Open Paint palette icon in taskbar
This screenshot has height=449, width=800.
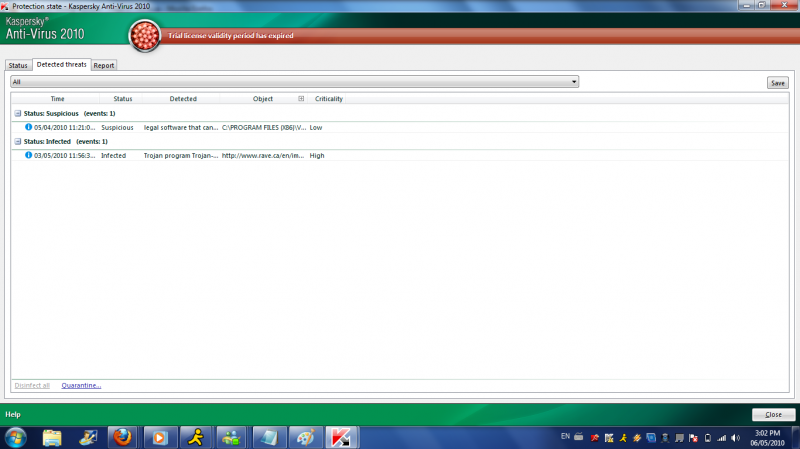click(x=305, y=438)
